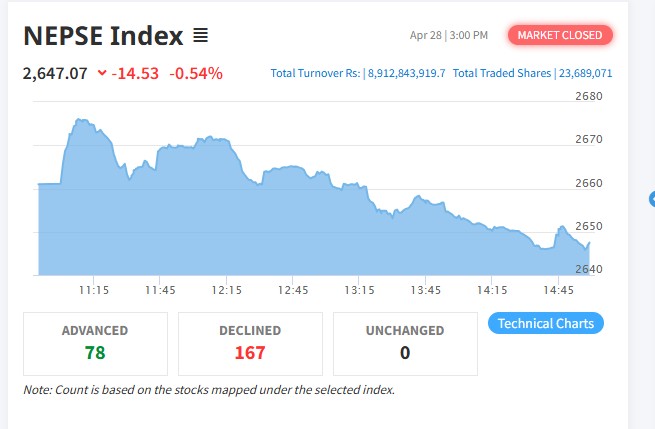Open Technical Charts
655x429 pixels.
pyautogui.click(x=546, y=323)
